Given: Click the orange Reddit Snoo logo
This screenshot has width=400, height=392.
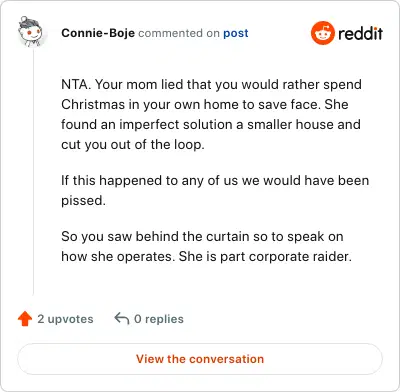Looking at the screenshot, I should coord(322,33).
